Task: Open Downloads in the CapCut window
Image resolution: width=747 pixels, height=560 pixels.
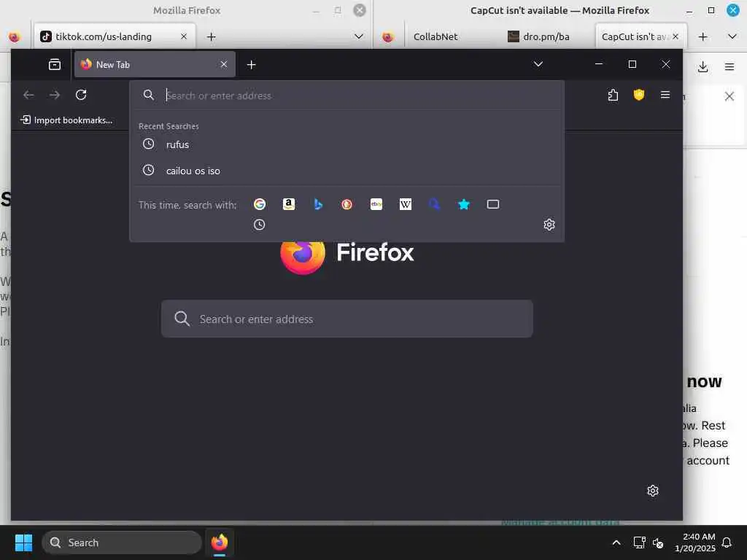Action: click(x=703, y=66)
